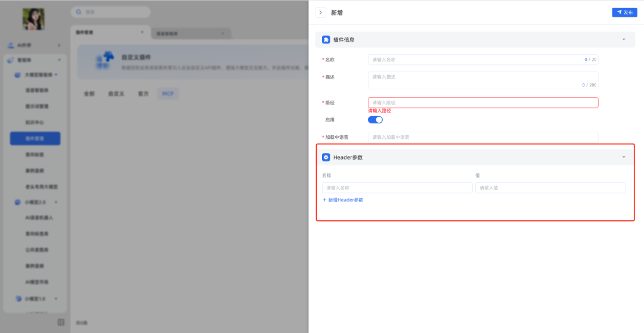Click the 发布 publish button
Viewport: 644px width, 333px height.
[x=624, y=13]
